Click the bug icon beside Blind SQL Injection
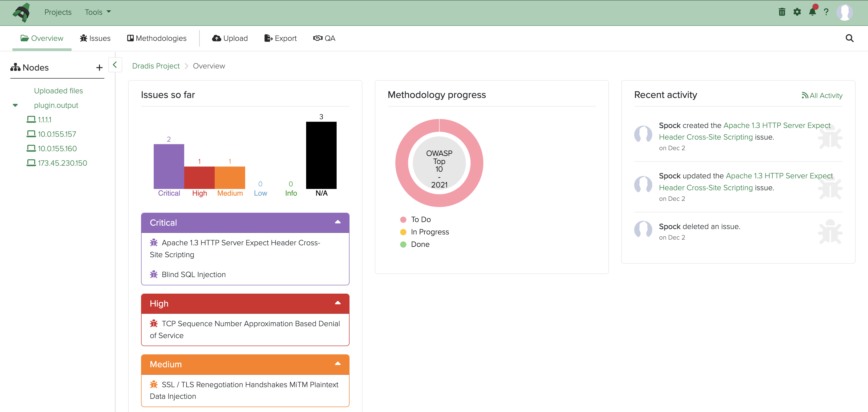 click(x=154, y=274)
